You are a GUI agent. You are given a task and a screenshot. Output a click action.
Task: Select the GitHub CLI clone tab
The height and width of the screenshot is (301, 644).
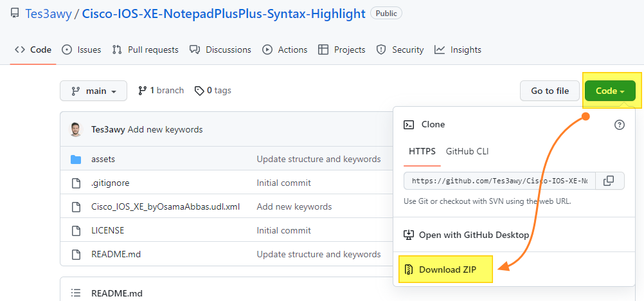click(467, 151)
